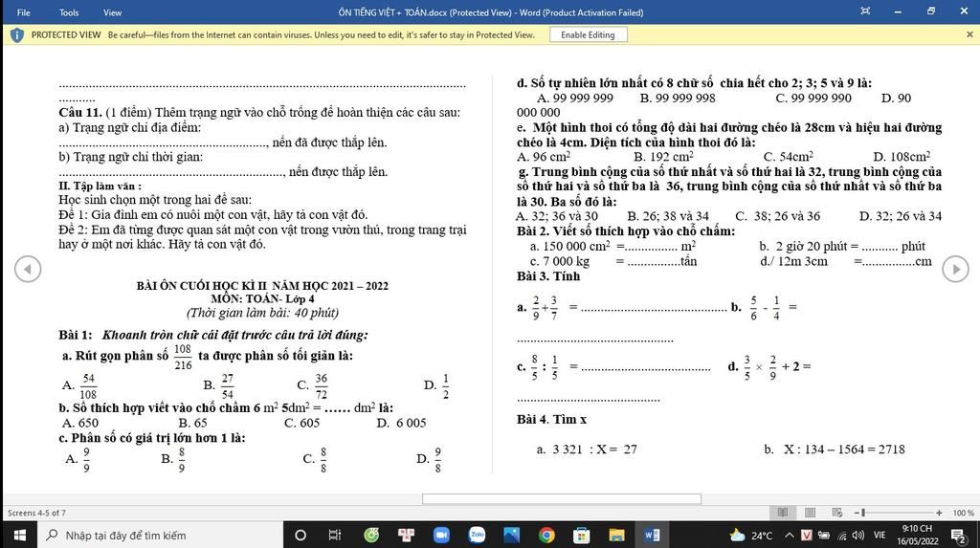Click answer 'C. 99 999 990'
The height and width of the screenshot is (548, 980).
click(x=813, y=99)
